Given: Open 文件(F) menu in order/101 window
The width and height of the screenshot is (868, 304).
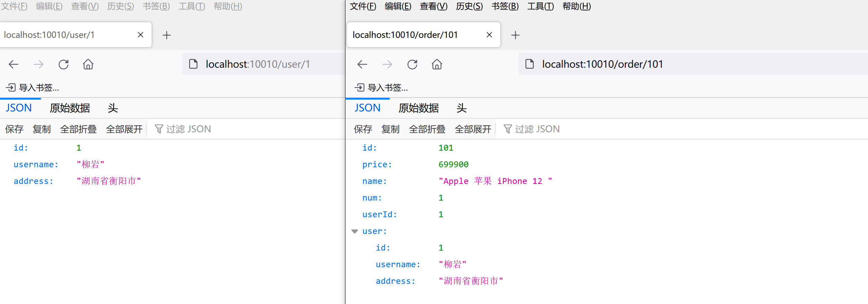Looking at the screenshot, I should [363, 6].
